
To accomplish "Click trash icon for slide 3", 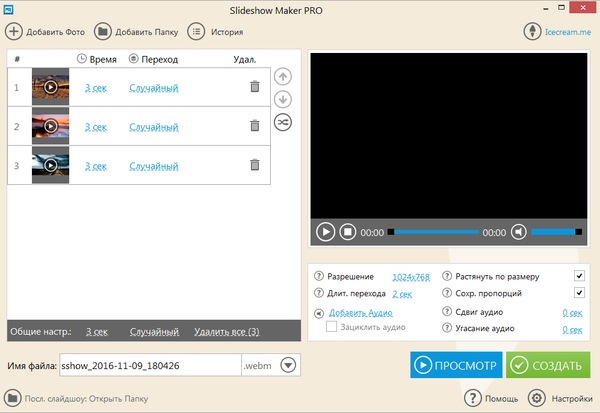I will click(255, 165).
